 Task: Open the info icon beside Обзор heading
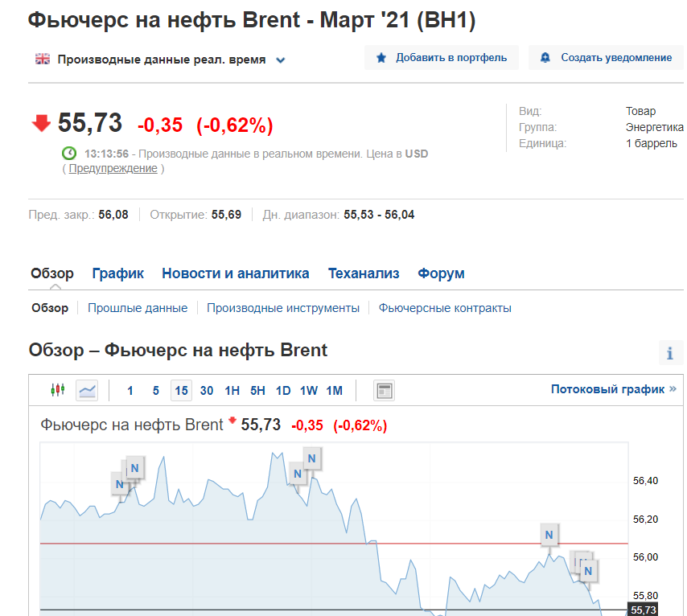point(670,353)
